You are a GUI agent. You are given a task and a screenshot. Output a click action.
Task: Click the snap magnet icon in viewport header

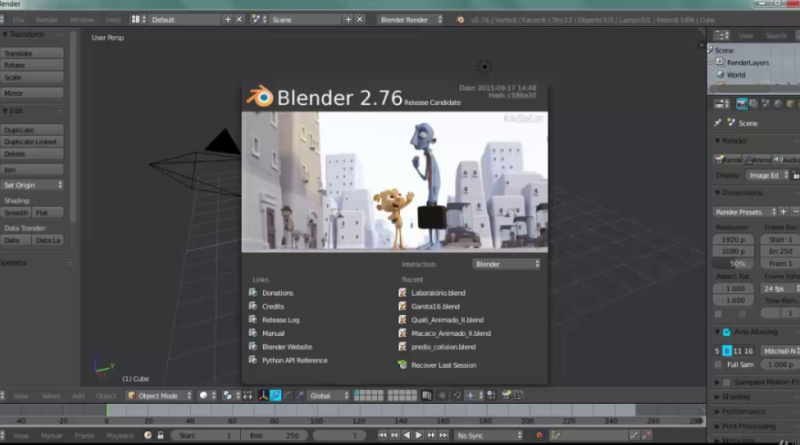pos(457,395)
